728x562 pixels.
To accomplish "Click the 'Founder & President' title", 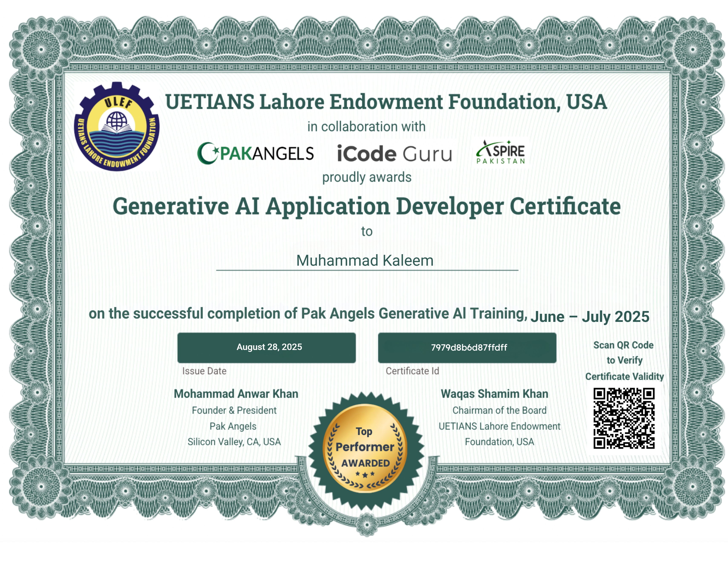I will tap(234, 410).
